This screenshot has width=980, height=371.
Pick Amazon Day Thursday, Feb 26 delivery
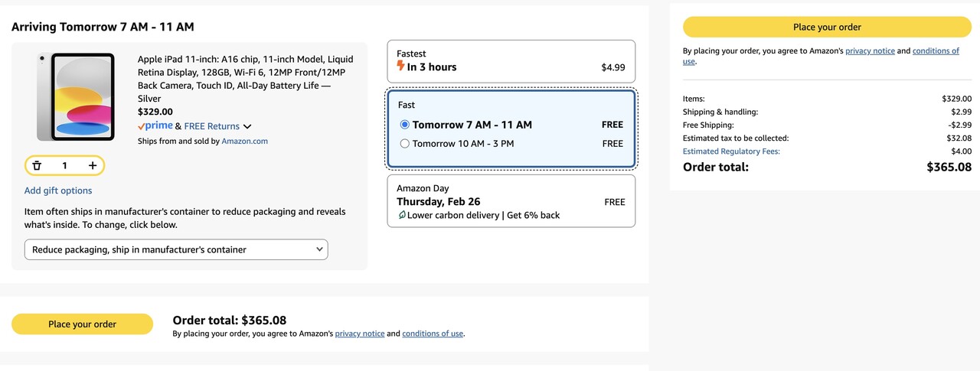(x=511, y=201)
